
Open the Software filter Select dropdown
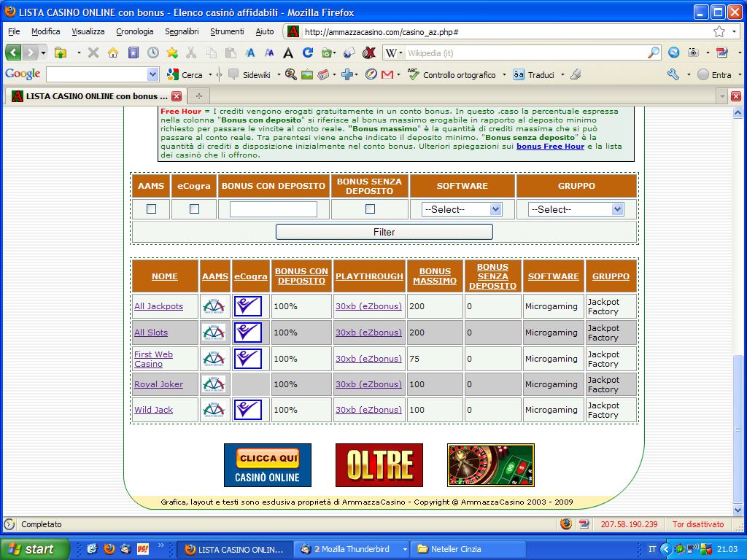462,209
